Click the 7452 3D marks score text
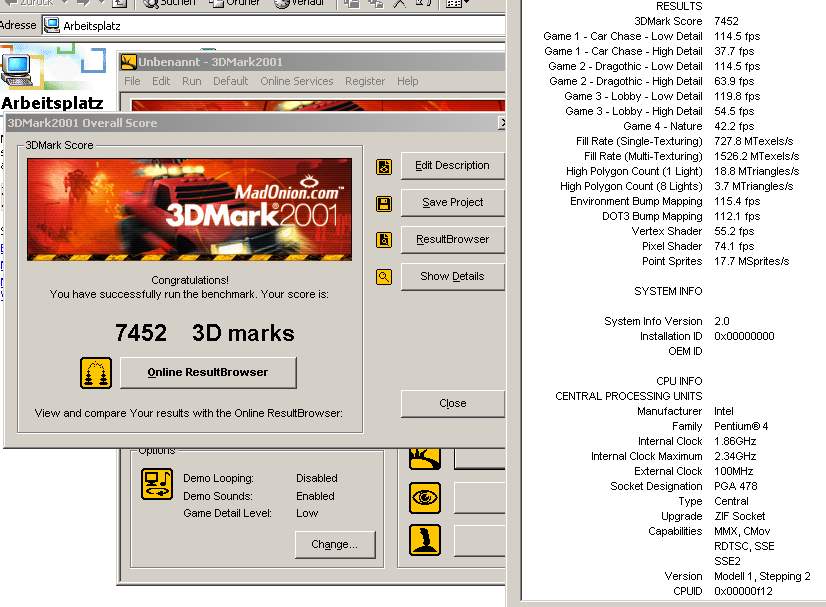 tap(204, 333)
